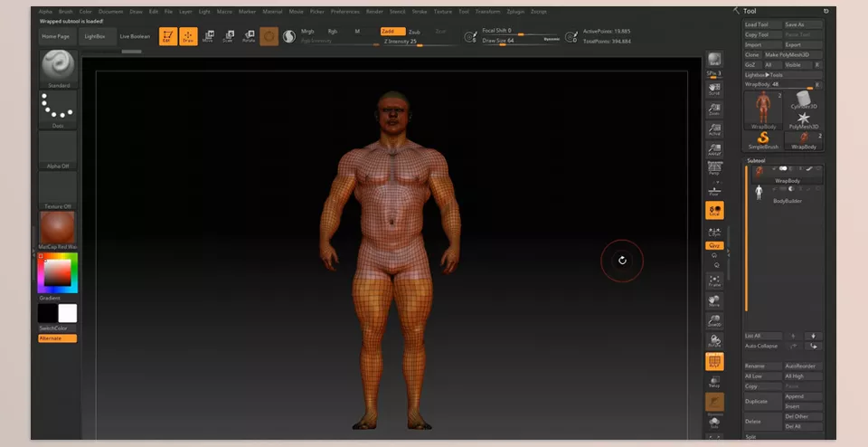
Task: Toggle the Gxyz rotation mode
Action: (714, 245)
